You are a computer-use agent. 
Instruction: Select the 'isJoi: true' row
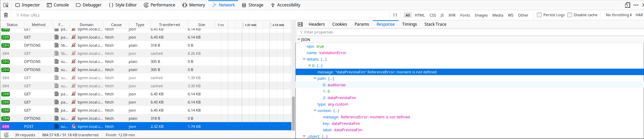(x=470, y=46)
